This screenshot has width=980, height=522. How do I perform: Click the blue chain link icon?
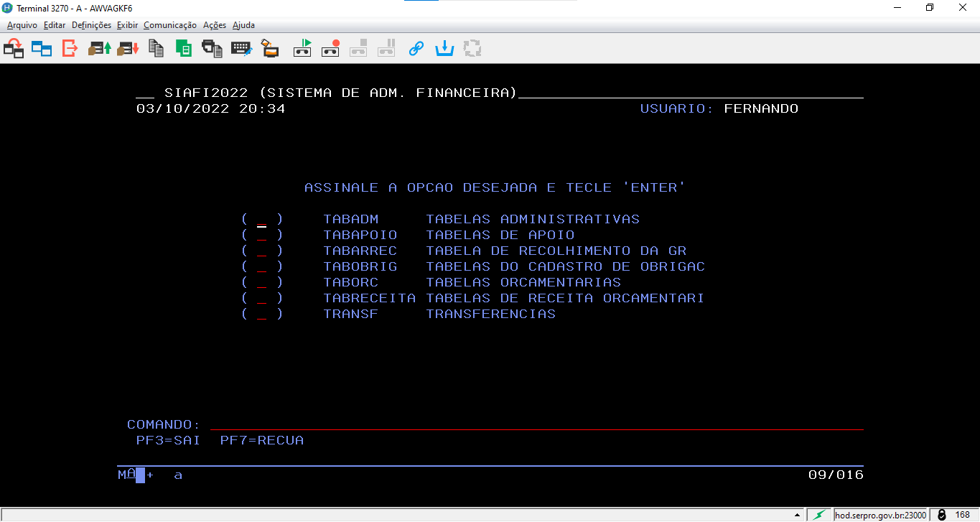click(416, 49)
